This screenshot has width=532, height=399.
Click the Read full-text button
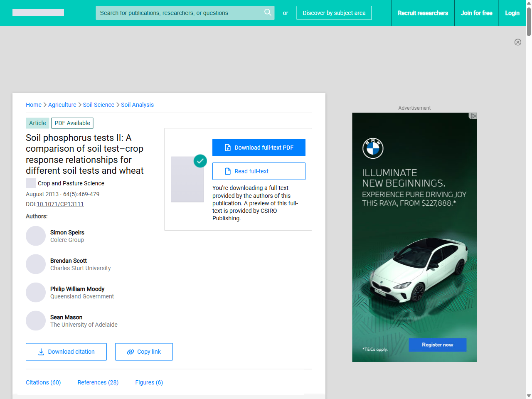click(x=259, y=171)
